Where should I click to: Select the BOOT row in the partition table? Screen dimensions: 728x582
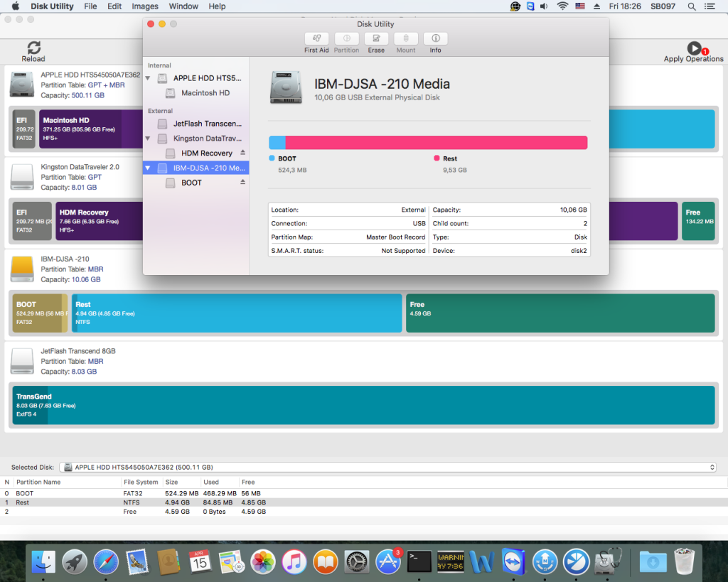(x=364, y=493)
